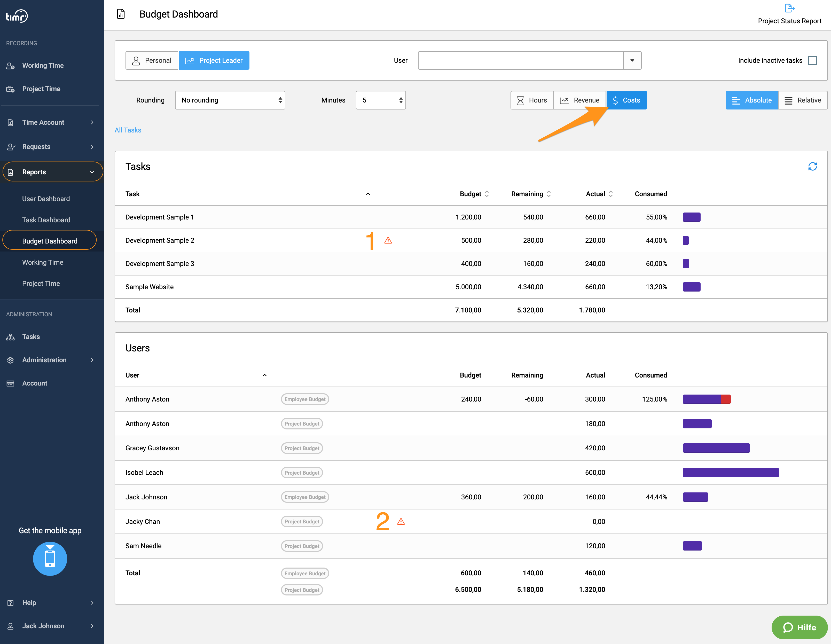The height and width of the screenshot is (644, 831).
Task: Open the mobile app download icon
Action: tap(50, 559)
